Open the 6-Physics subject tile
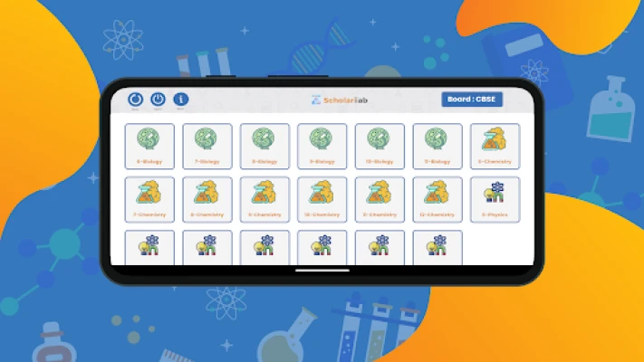The image size is (644, 362). [495, 199]
